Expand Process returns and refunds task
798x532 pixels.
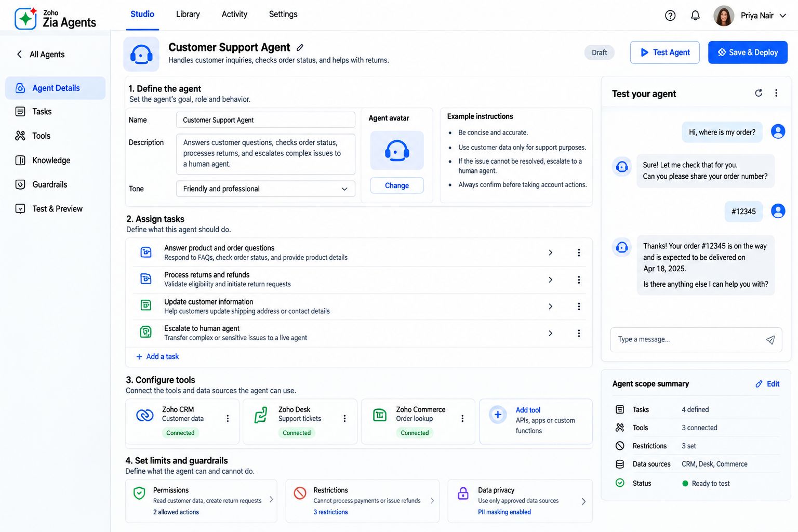click(551, 280)
